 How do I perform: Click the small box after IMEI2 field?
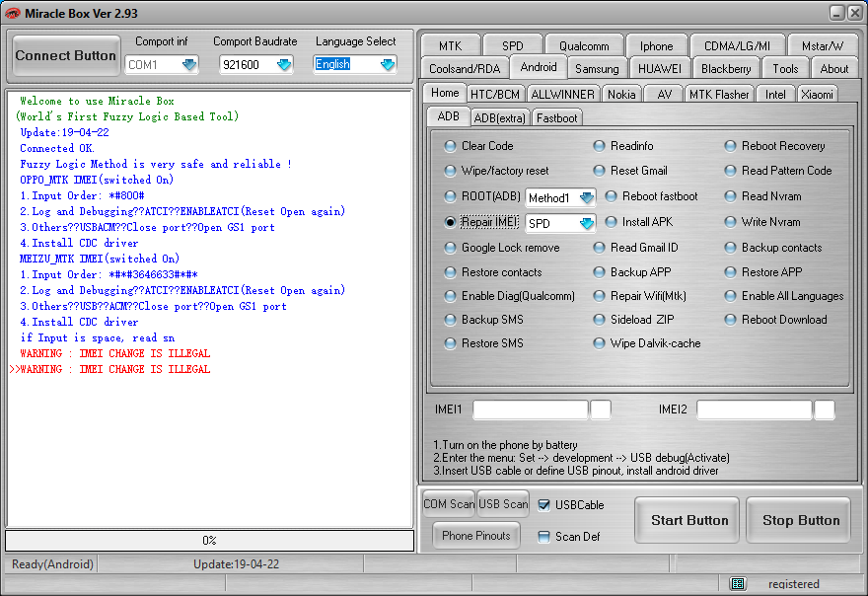point(825,410)
